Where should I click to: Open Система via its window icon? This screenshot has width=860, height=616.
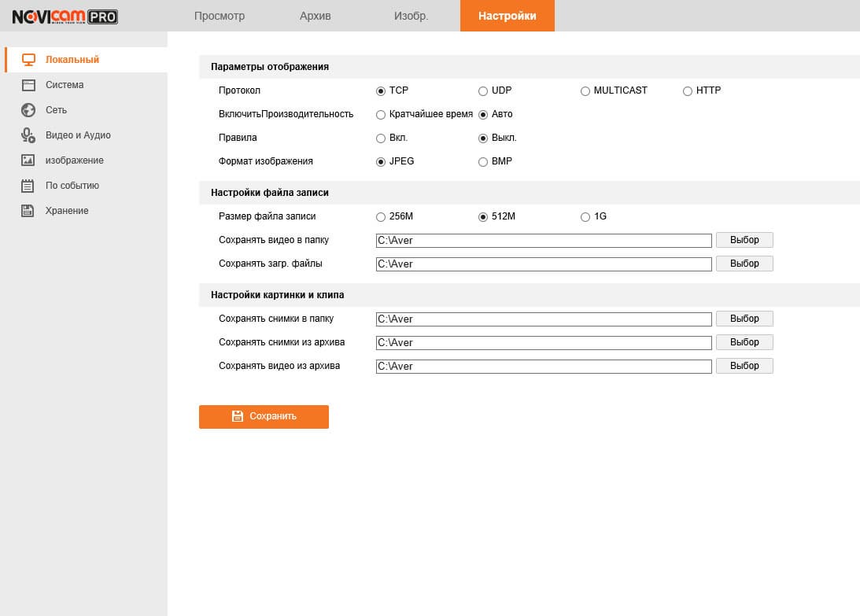pyautogui.click(x=28, y=85)
